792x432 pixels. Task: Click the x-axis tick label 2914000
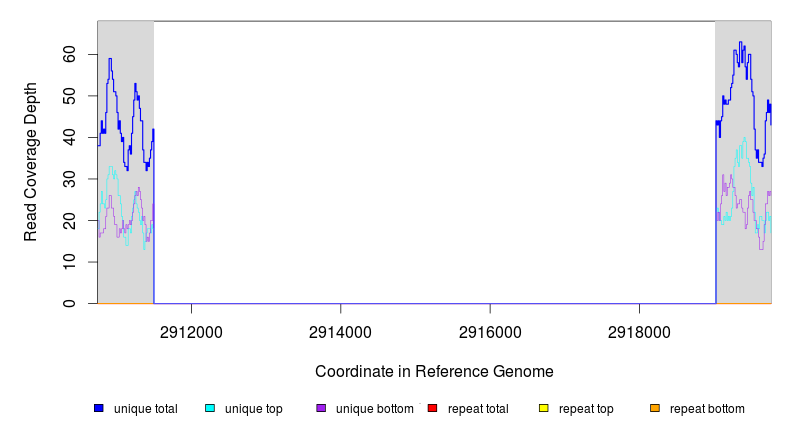341,331
